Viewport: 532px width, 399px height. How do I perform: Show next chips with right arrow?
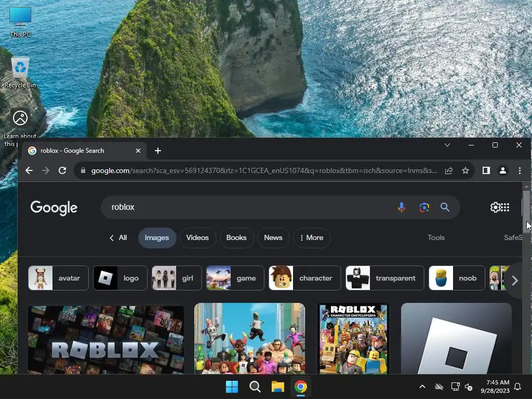pos(514,281)
